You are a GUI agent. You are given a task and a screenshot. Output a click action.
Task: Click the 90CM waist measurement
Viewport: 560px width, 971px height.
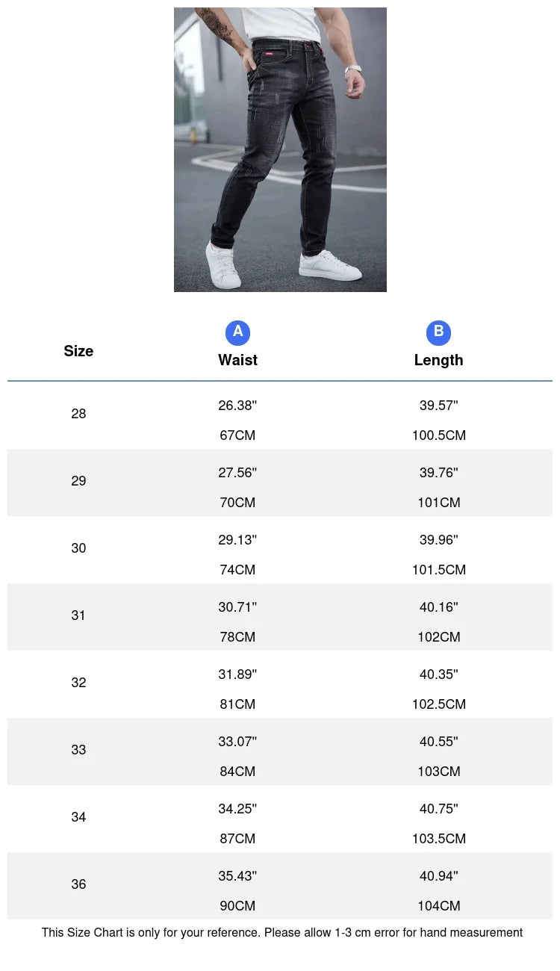pos(237,906)
